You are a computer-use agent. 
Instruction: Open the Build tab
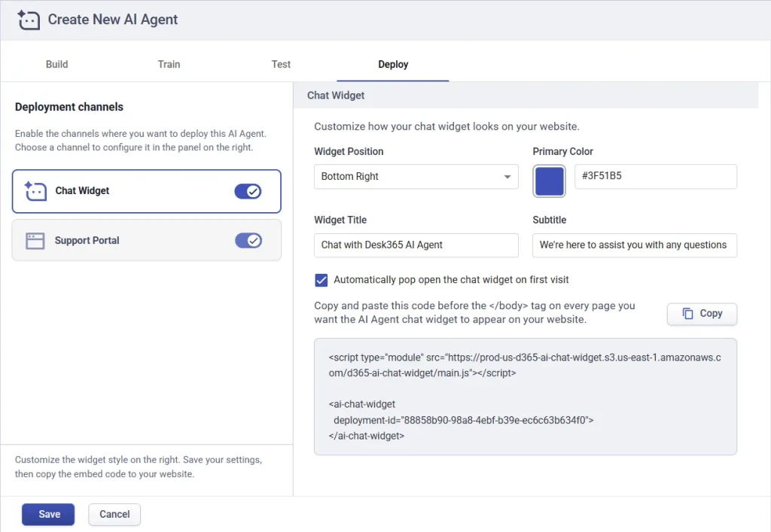pyautogui.click(x=56, y=64)
